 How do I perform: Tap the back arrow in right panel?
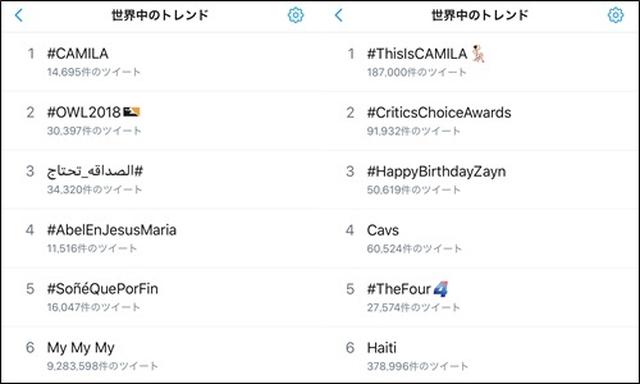tap(339, 16)
